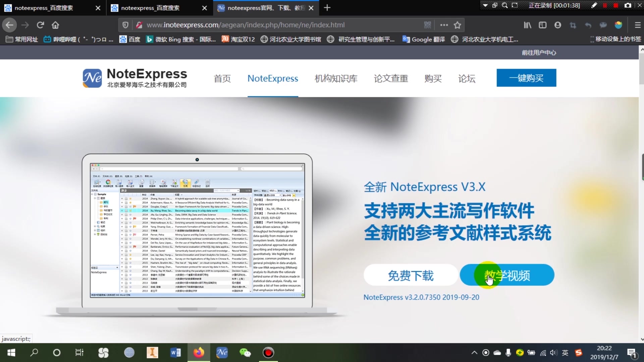The image size is (644, 362).
Task: Open the 哔哩哔哩 bookmark
Action: (78, 39)
